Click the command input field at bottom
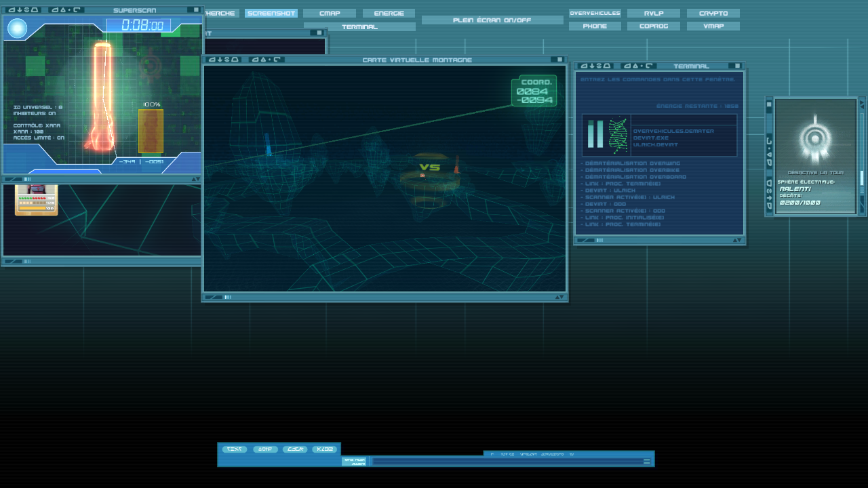The height and width of the screenshot is (488, 868). pos(507,462)
